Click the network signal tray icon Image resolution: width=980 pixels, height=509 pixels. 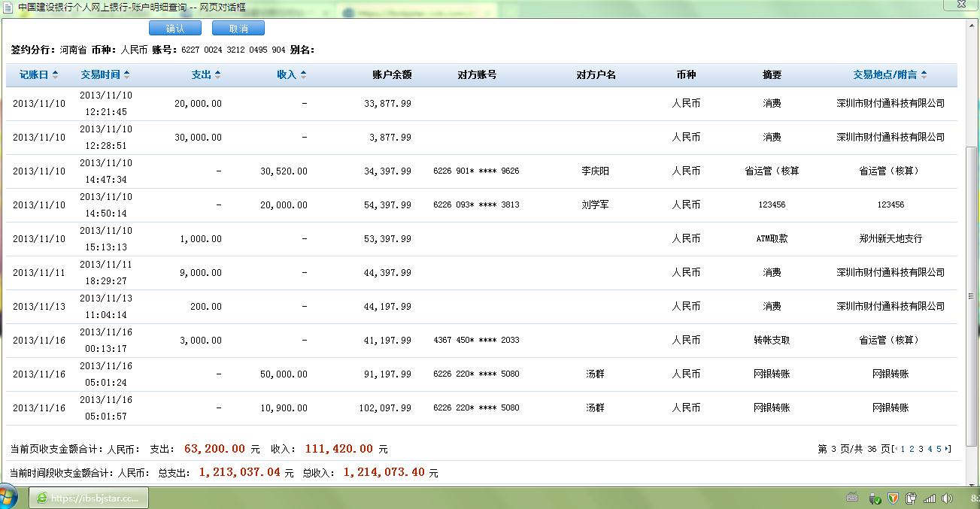(930, 498)
